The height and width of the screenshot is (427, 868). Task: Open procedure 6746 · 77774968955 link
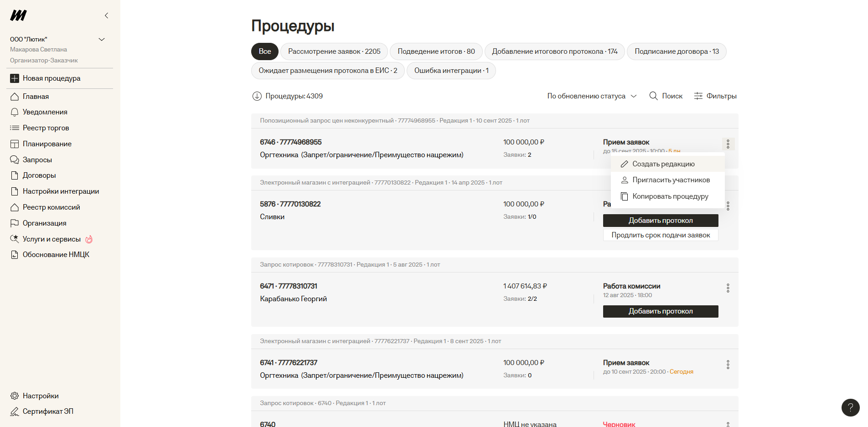pyautogui.click(x=291, y=142)
